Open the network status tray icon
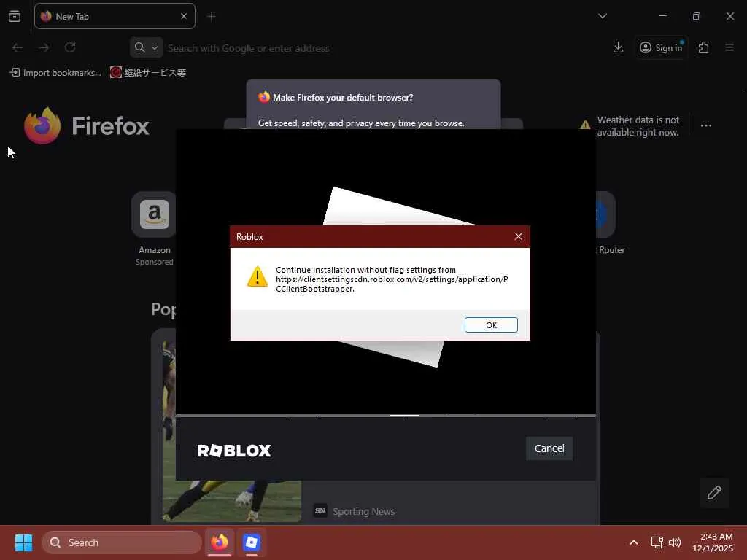Screen dimensions: 747x560 tap(657, 542)
